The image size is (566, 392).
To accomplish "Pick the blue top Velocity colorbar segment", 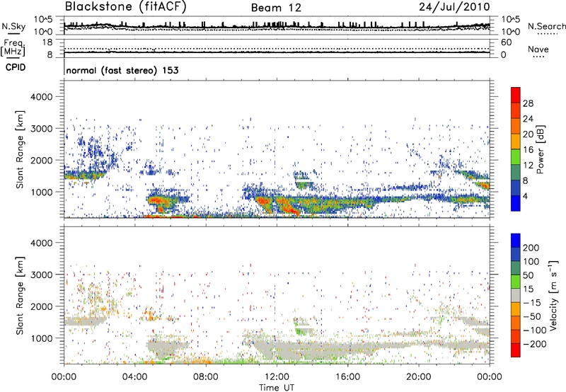I will pos(516,241).
